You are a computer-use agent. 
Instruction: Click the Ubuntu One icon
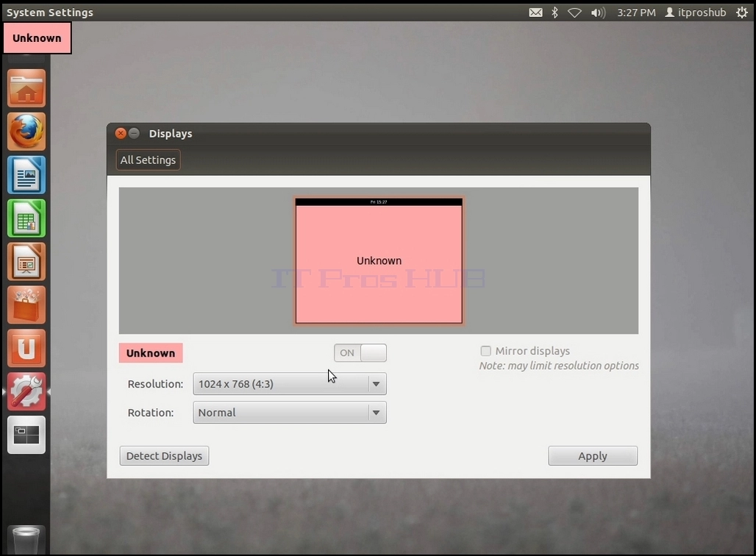26,348
